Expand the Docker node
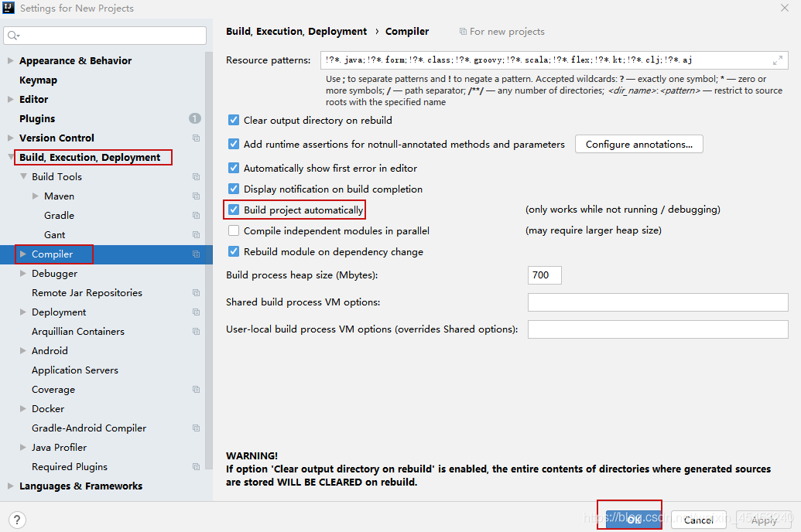The width and height of the screenshot is (801, 532). point(22,408)
